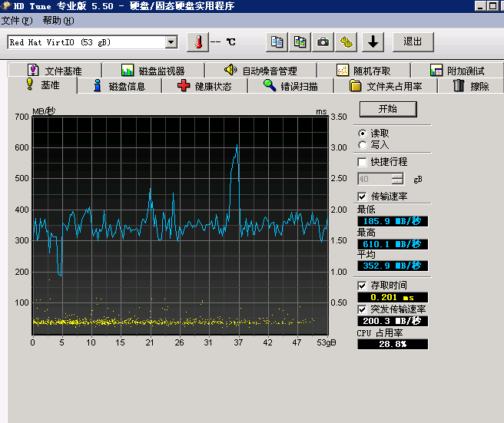Uncheck the 传输速率 checkbox
Screen dimensions: 504x423
point(363,197)
